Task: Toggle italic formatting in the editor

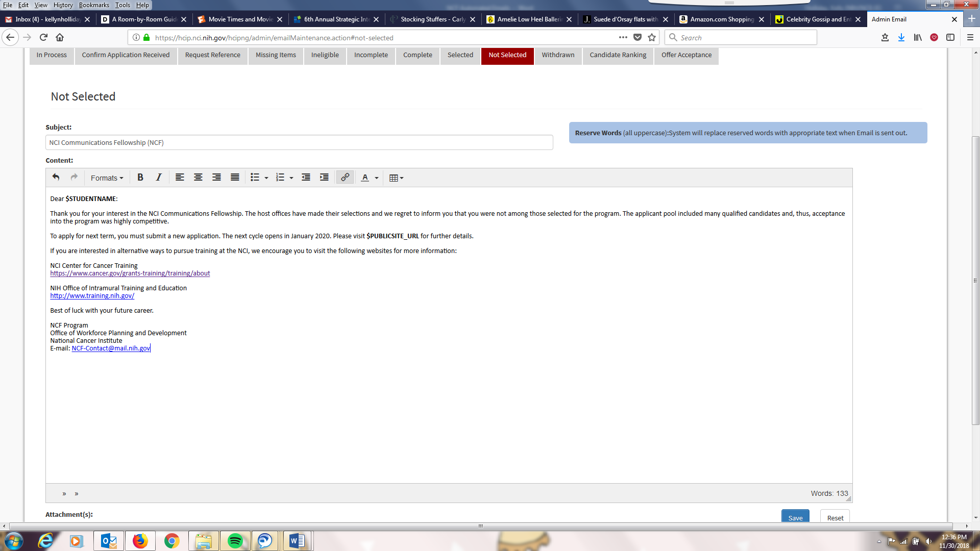Action: 159,178
